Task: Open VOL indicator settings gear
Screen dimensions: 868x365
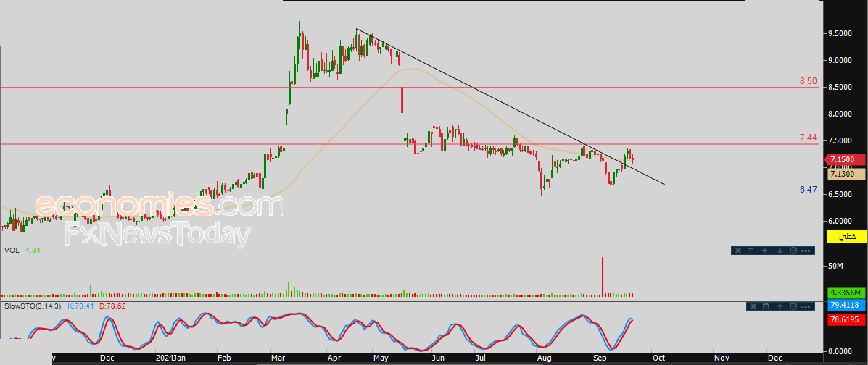Action: coord(793,251)
